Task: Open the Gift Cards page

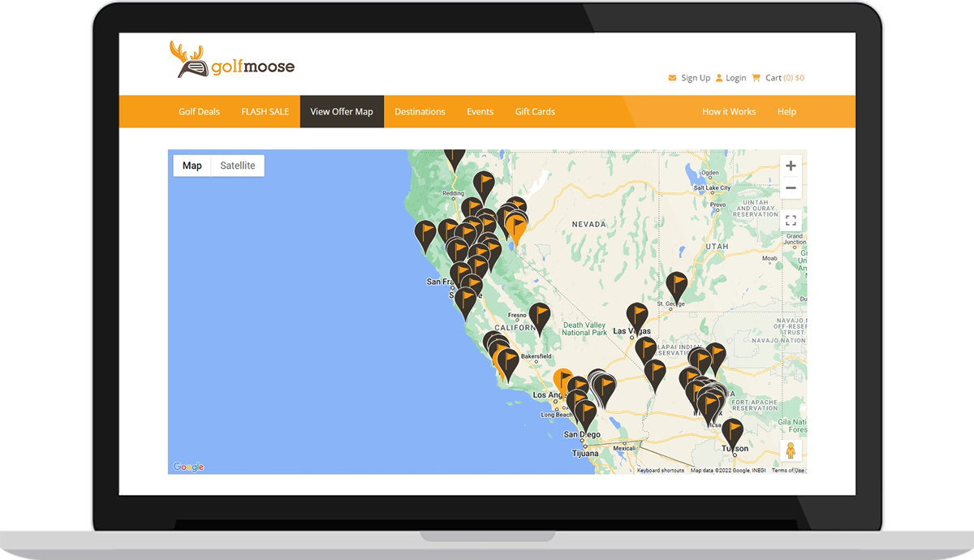Action: pos(535,112)
